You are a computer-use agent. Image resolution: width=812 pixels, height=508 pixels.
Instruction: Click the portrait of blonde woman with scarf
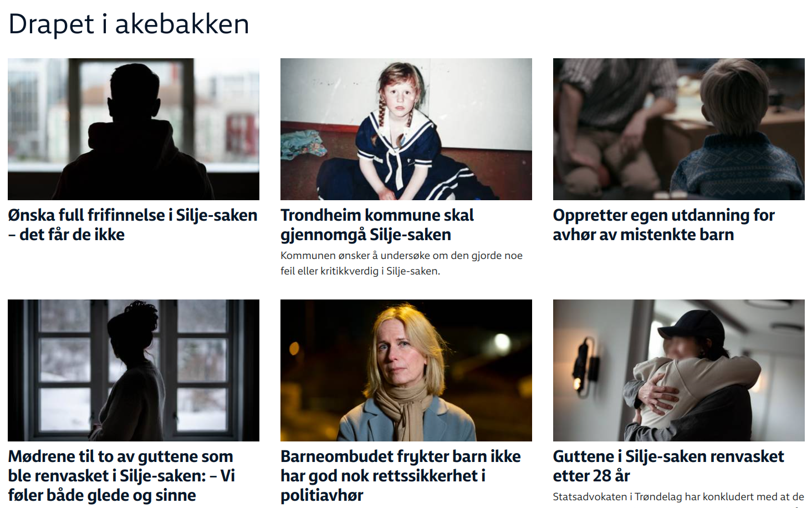(x=406, y=370)
